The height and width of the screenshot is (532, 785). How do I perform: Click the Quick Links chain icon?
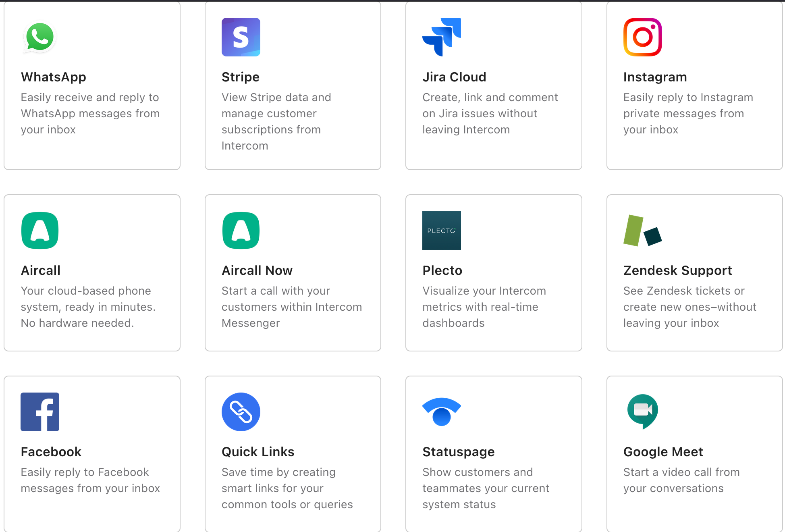241,412
